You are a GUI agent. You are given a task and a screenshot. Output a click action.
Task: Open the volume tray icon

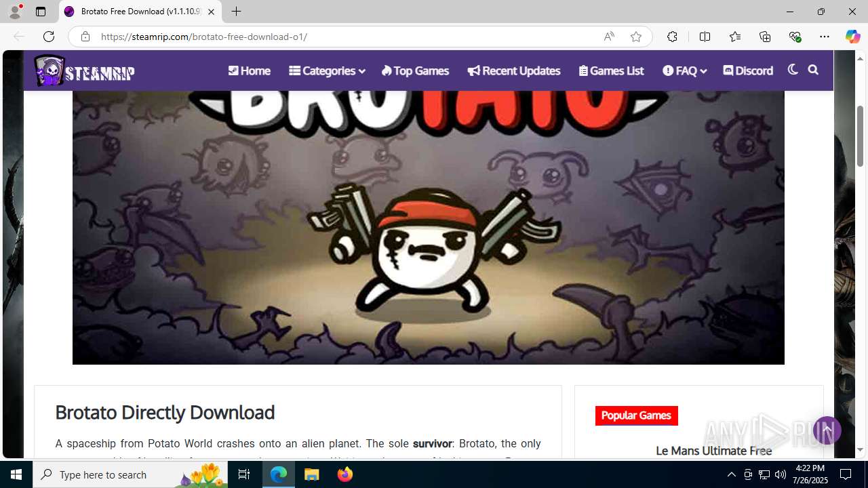coord(780,474)
